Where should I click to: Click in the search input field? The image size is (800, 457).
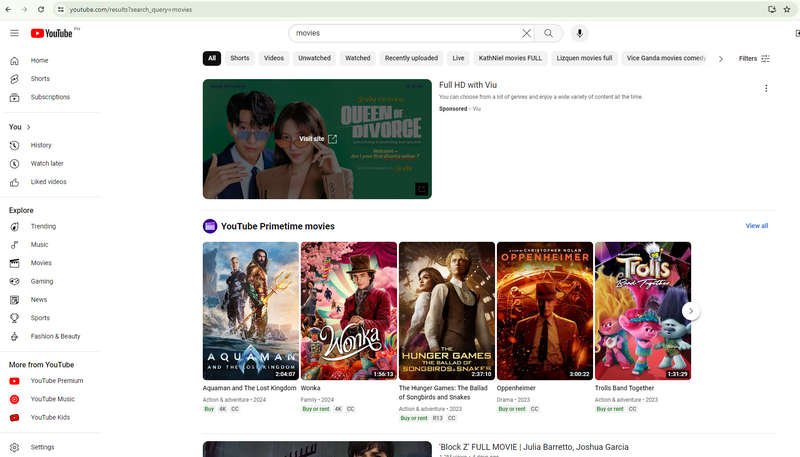tap(406, 33)
